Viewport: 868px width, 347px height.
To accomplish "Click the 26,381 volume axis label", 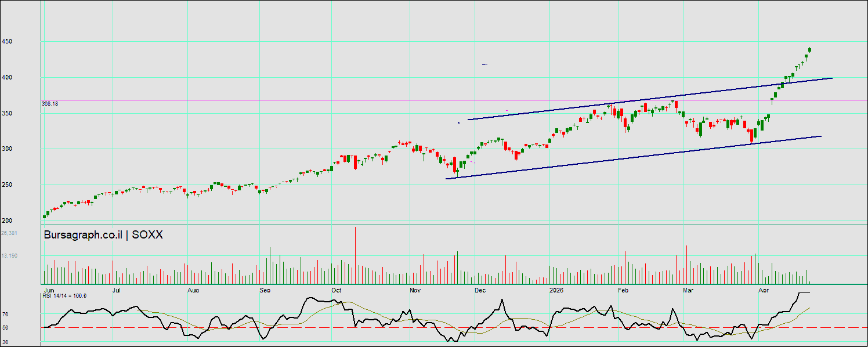I will tap(9, 233).
